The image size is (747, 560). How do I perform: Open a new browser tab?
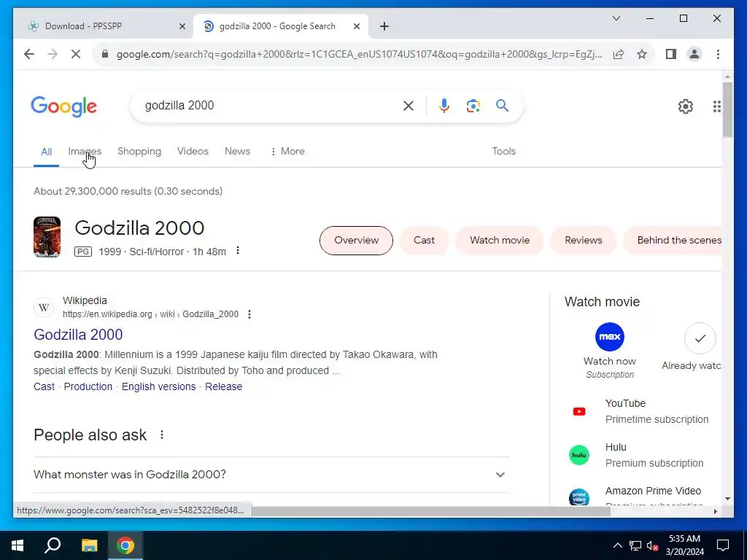coord(384,27)
